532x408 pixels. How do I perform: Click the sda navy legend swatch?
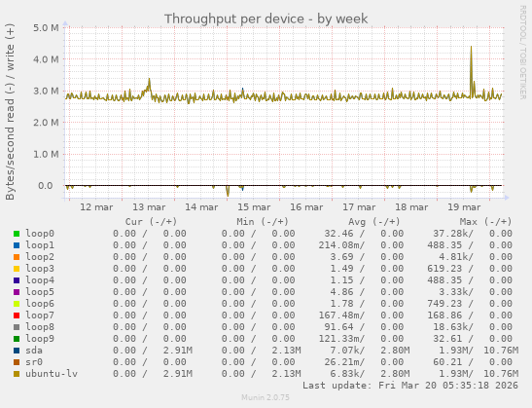(x=17, y=351)
